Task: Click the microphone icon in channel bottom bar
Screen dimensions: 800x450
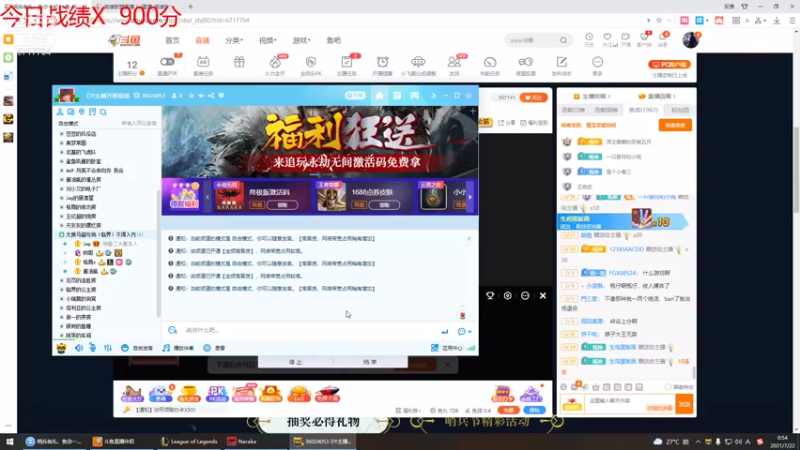Action: click(92, 348)
